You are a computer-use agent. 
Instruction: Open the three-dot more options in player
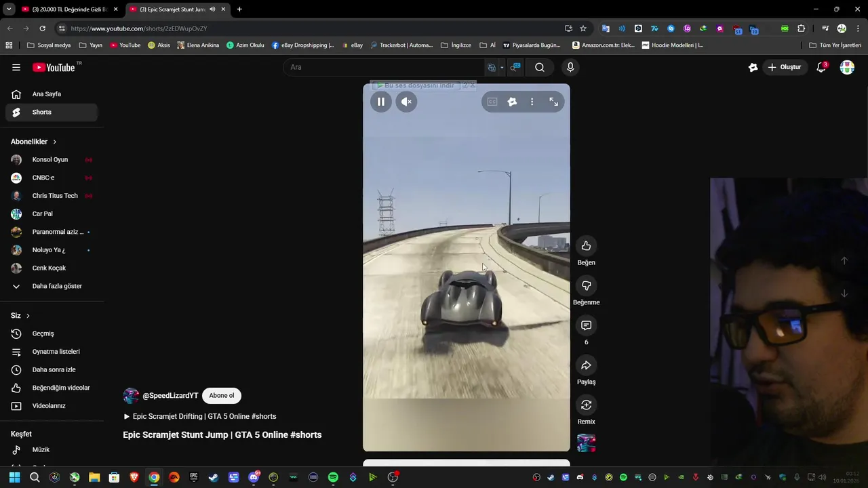(x=532, y=102)
